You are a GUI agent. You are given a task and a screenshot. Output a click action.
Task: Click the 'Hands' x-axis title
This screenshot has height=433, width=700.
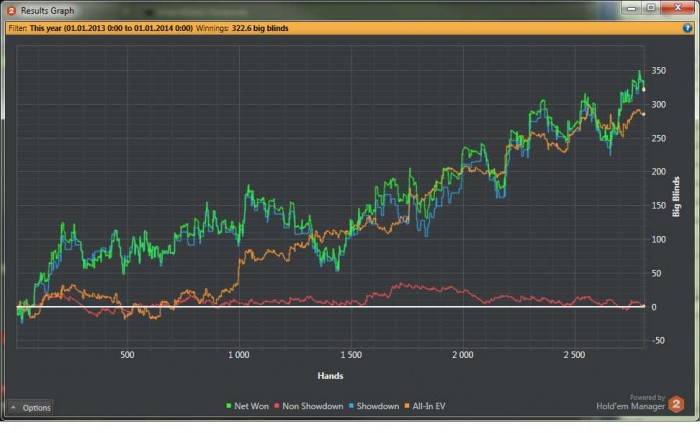[x=330, y=376]
